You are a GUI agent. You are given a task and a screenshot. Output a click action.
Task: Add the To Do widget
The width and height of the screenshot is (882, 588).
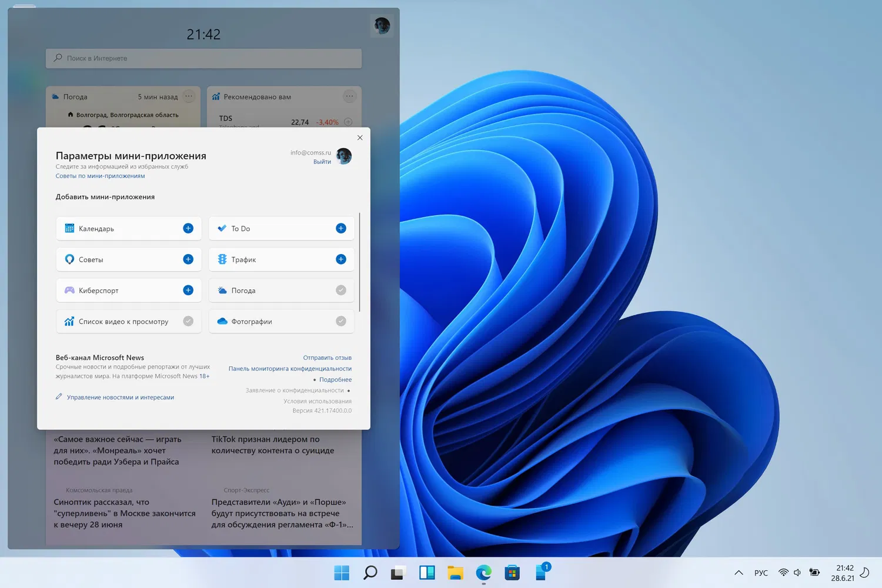coord(340,228)
